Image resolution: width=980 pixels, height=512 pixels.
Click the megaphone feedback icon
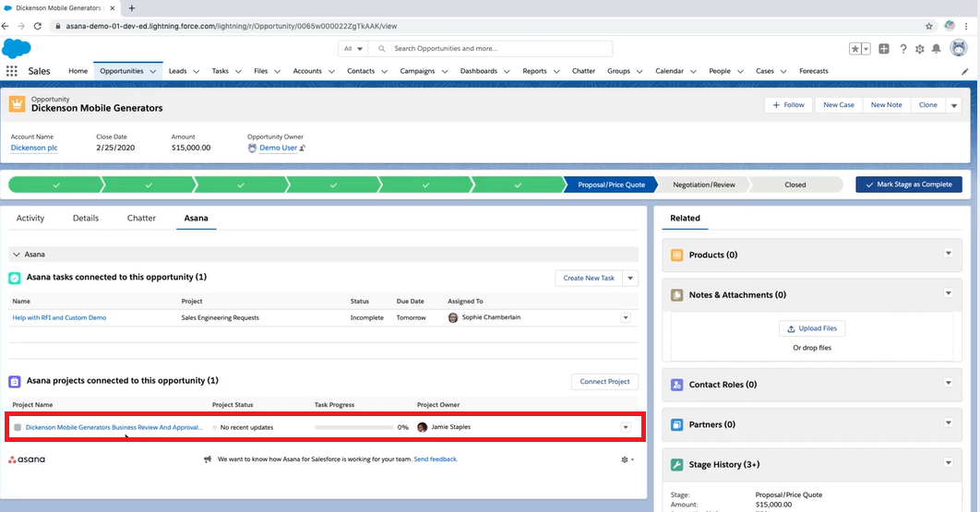click(x=208, y=459)
